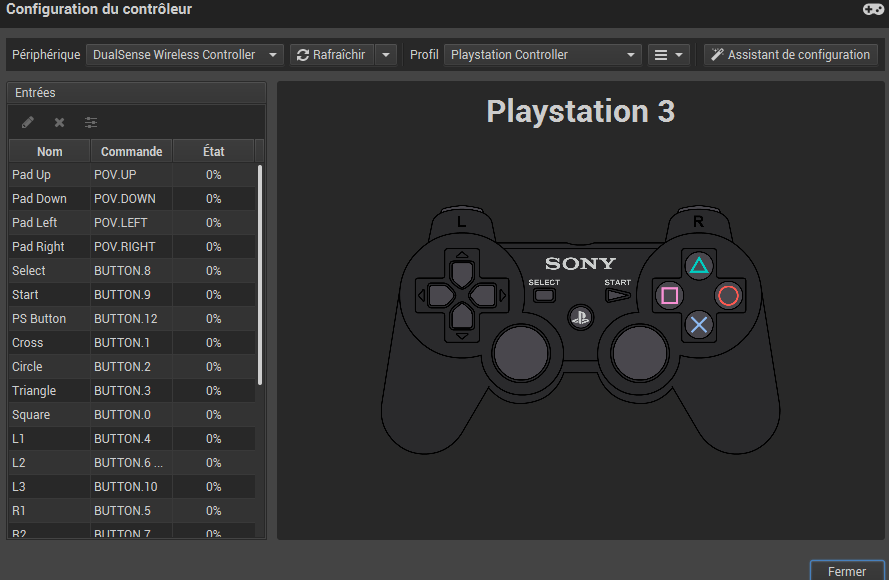Open the Périphérique device dropdown
This screenshot has width=889, height=580.
pos(185,55)
